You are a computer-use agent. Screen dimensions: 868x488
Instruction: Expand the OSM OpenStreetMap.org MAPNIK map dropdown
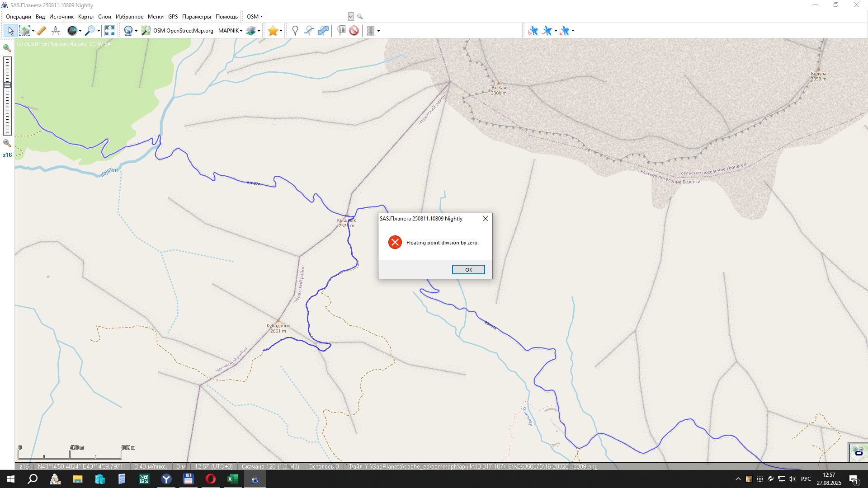(241, 31)
